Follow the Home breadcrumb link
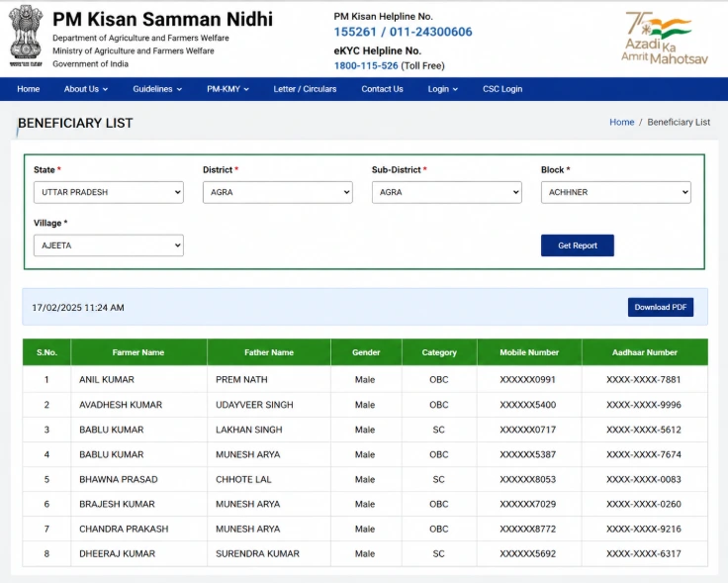The width and height of the screenshot is (728, 583). (x=622, y=122)
